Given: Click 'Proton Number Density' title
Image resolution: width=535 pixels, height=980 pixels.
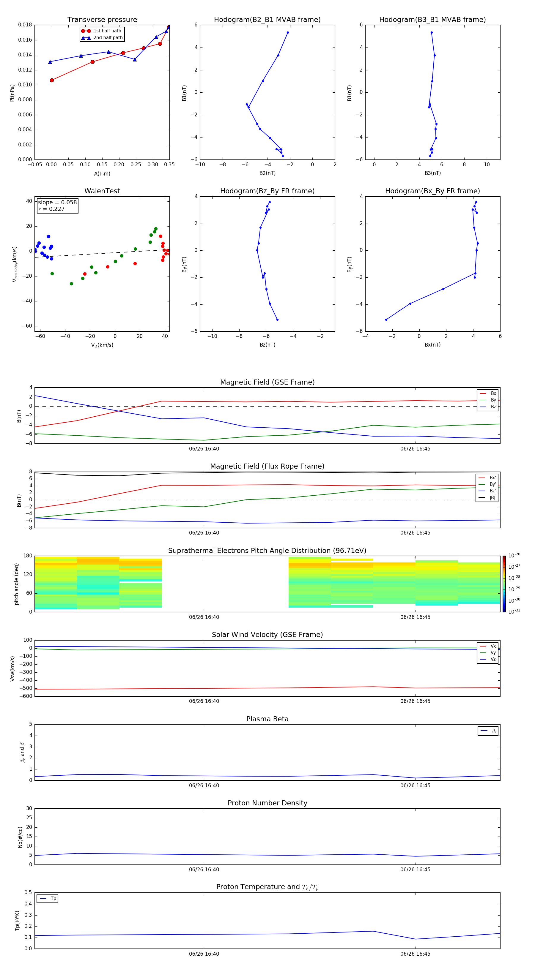Looking at the screenshot, I should (267, 803).
